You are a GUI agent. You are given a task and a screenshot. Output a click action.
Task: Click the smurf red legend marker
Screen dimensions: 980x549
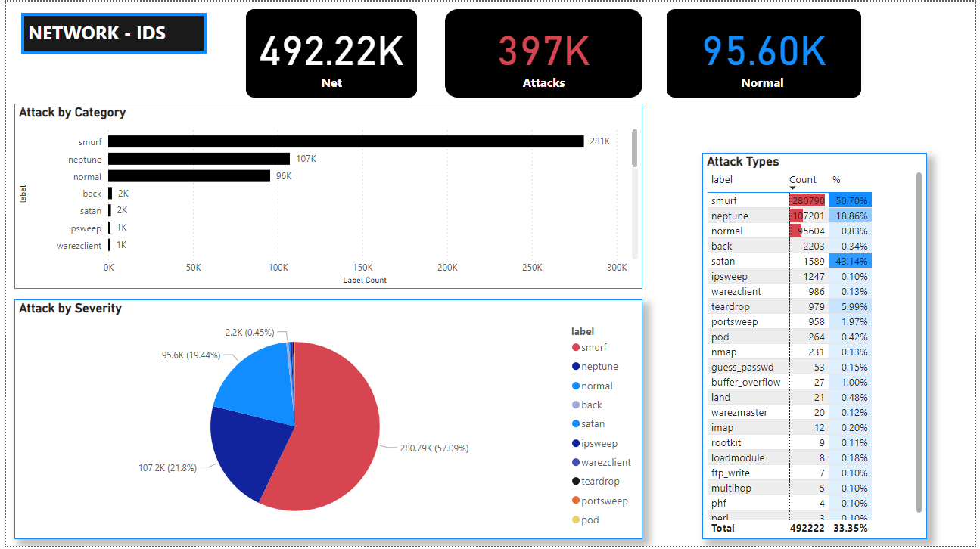point(576,348)
